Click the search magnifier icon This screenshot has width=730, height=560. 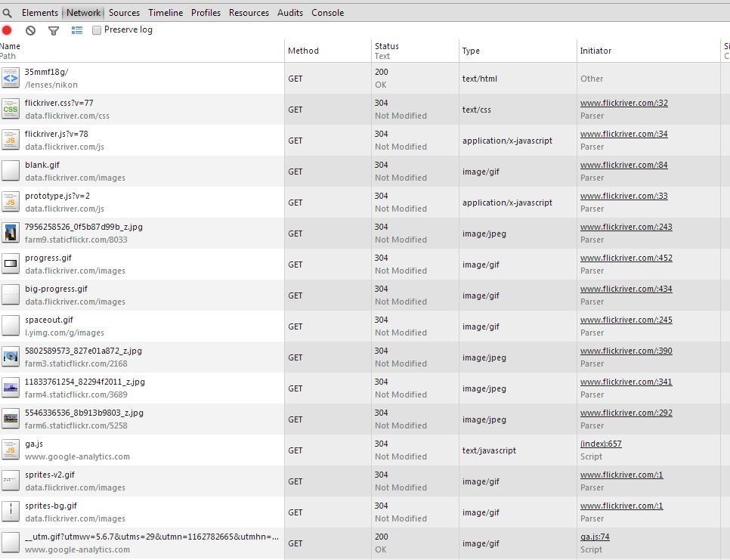point(8,13)
